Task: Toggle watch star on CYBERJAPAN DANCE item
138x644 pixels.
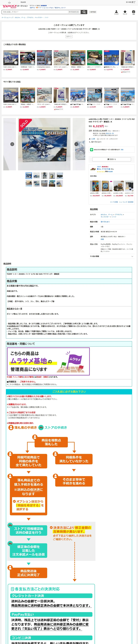Action: [49, 63]
